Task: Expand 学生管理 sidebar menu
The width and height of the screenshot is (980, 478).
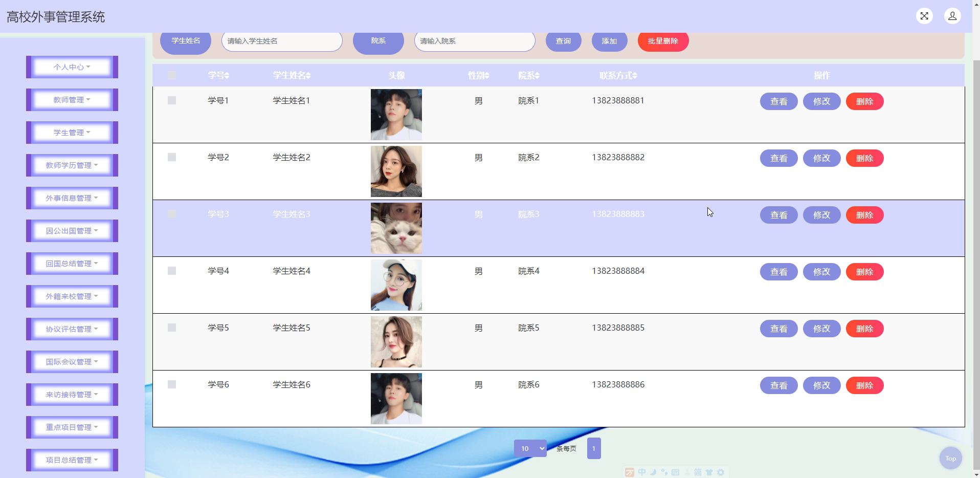Action: (x=72, y=133)
